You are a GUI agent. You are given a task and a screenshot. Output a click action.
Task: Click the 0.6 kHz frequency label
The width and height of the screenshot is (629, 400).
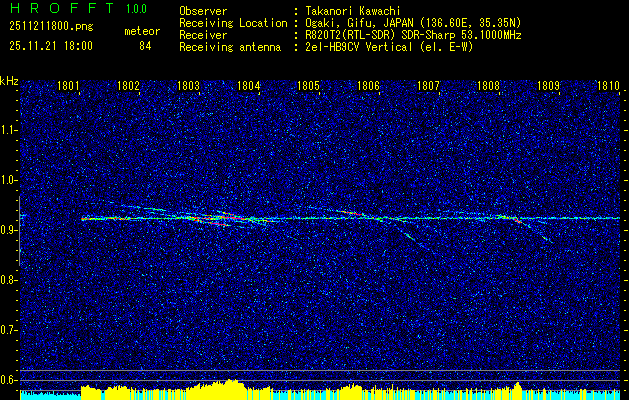(9, 380)
